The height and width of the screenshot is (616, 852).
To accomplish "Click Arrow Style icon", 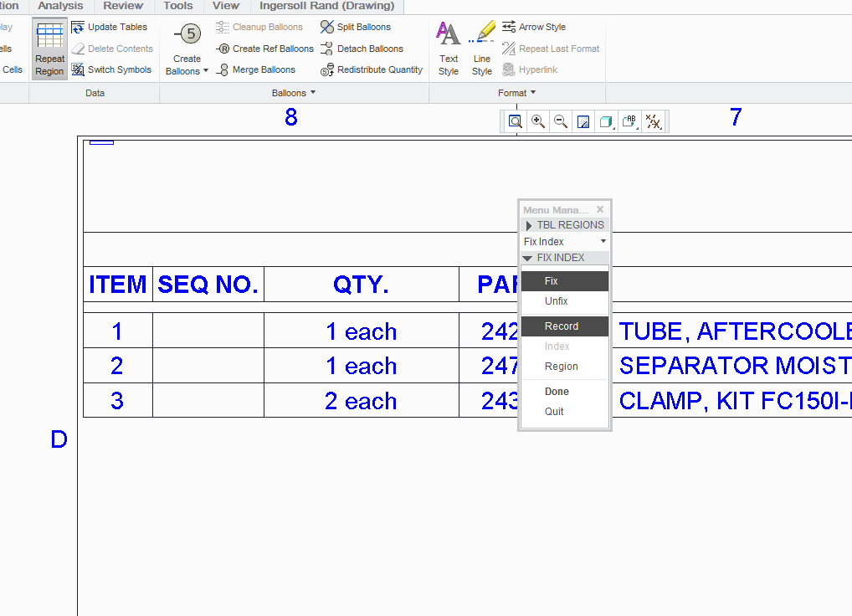I will [509, 27].
